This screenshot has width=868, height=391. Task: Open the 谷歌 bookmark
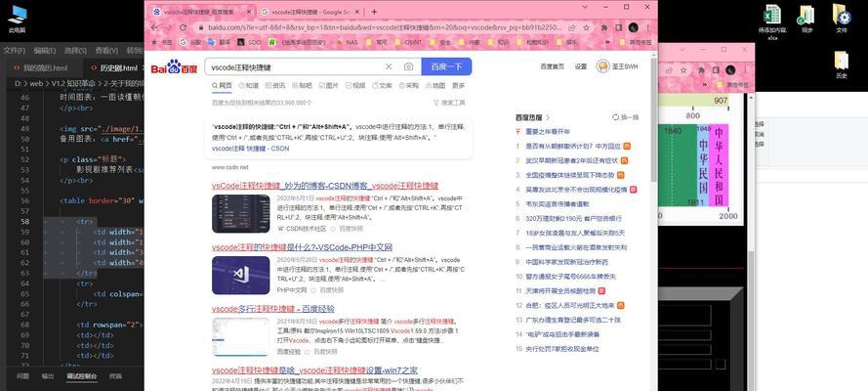[191, 41]
